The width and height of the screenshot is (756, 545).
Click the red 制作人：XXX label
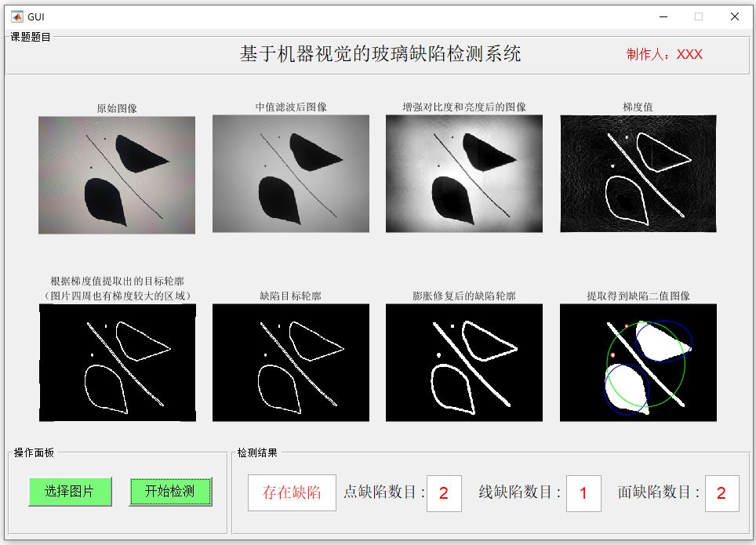point(664,54)
